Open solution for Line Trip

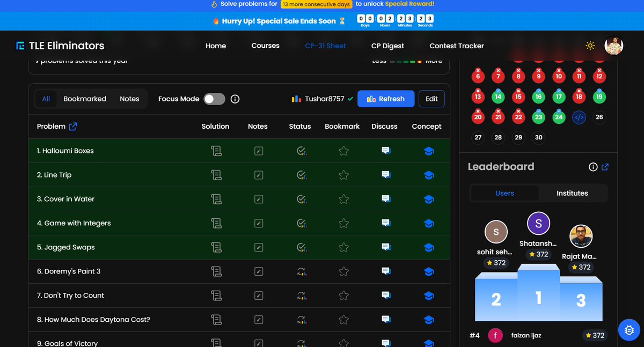pos(216,175)
